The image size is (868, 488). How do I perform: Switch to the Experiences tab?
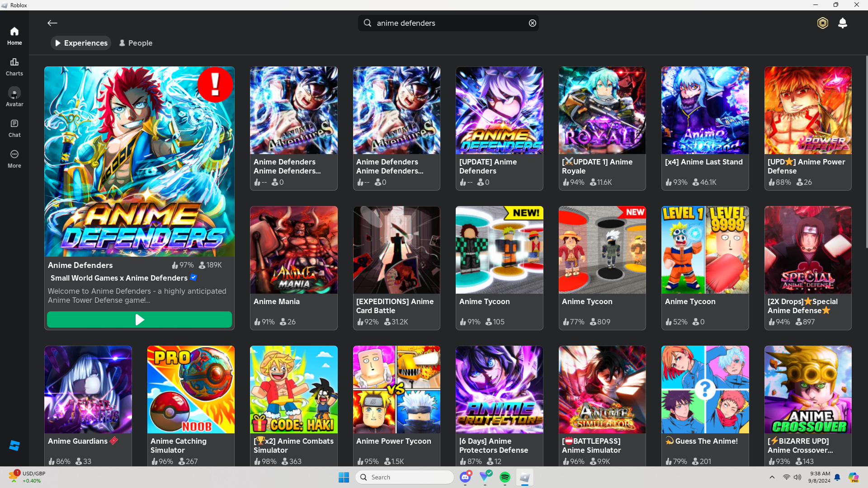(81, 43)
